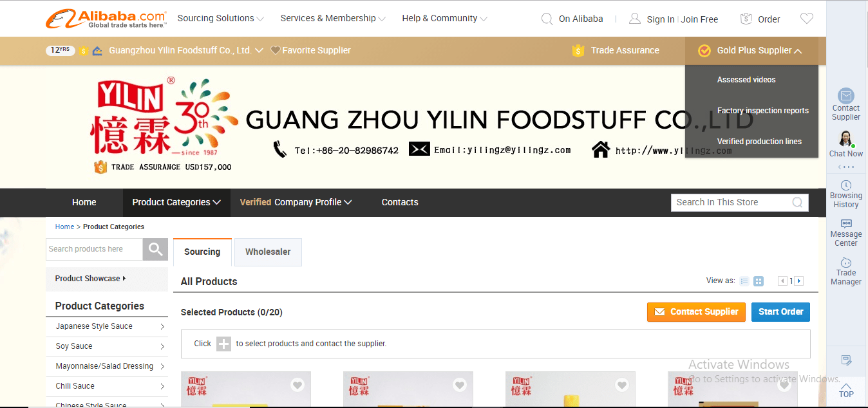Open the favorites heart icon in the header
This screenshot has width=868, height=408.
(807, 19)
